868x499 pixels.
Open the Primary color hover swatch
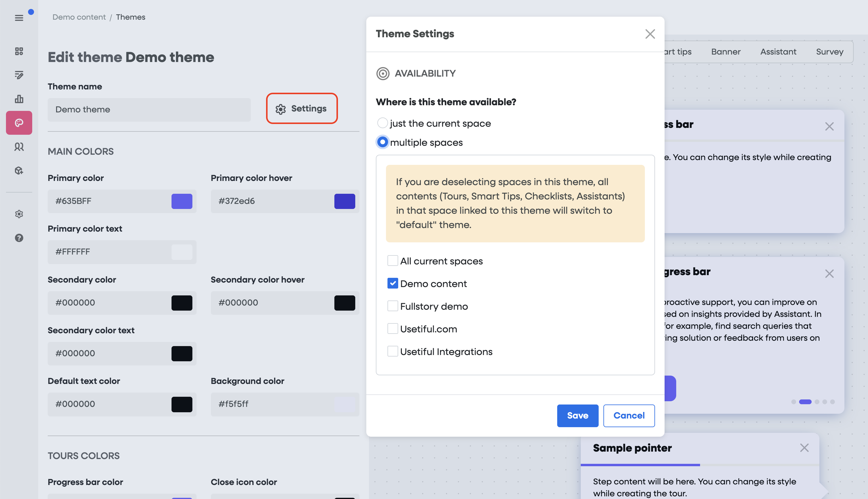pyautogui.click(x=344, y=201)
